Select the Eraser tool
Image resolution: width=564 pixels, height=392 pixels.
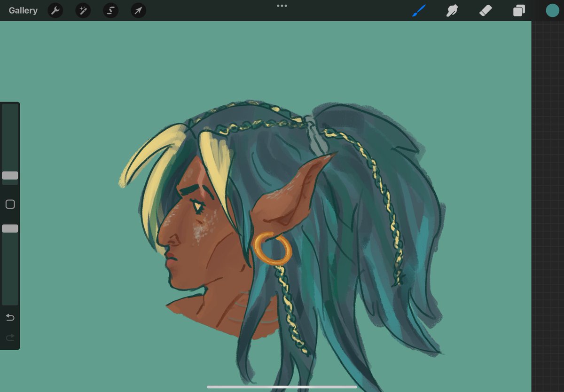coord(486,10)
